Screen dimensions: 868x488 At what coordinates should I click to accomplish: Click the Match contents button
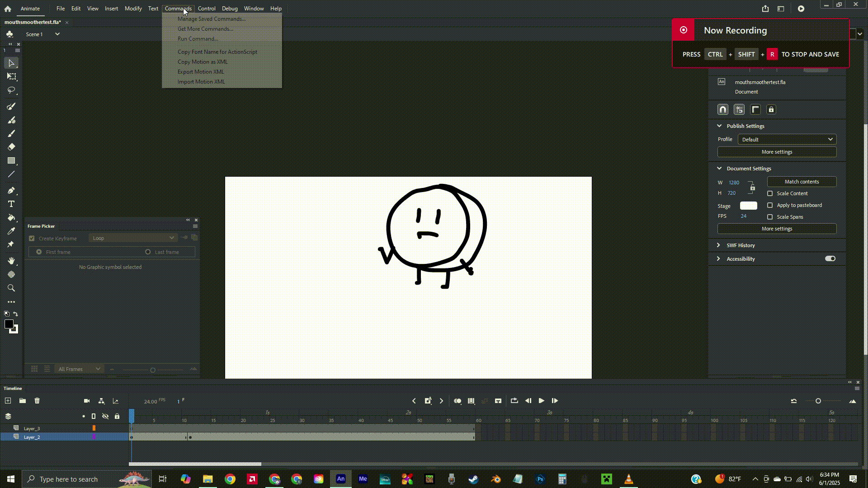802,182
